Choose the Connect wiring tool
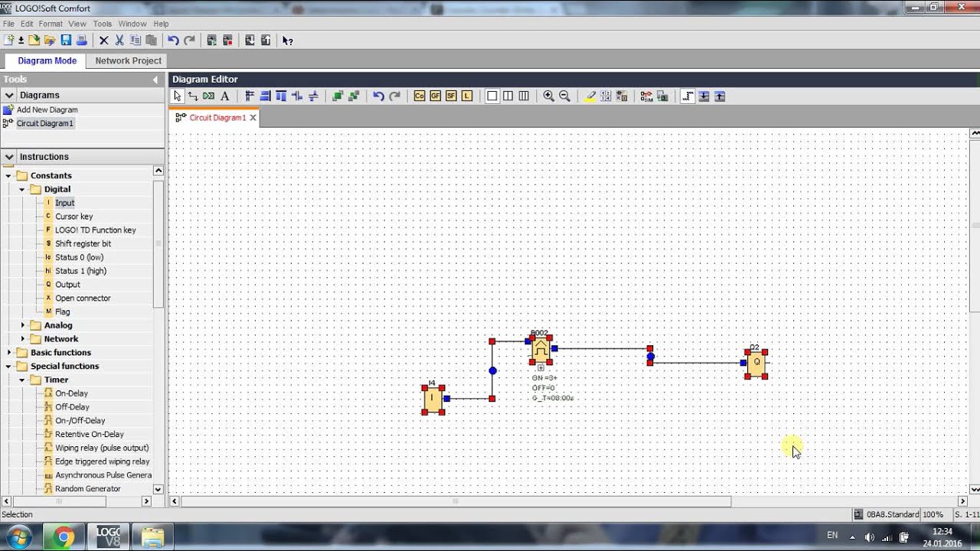Image resolution: width=980 pixels, height=551 pixels. 193,96
